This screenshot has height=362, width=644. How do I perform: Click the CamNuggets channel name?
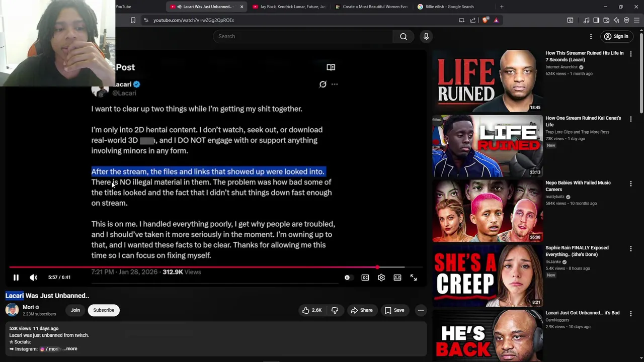(557, 320)
